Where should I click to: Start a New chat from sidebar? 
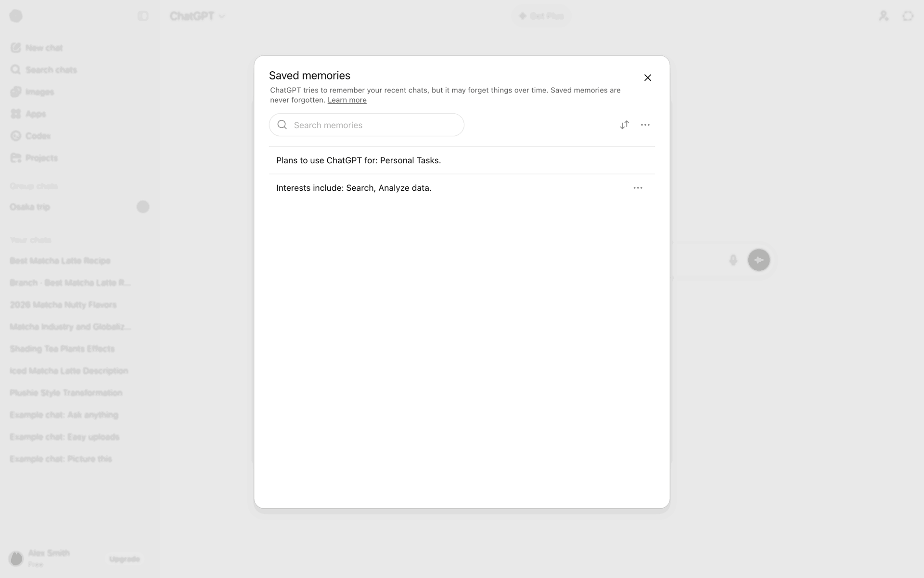click(x=79, y=48)
